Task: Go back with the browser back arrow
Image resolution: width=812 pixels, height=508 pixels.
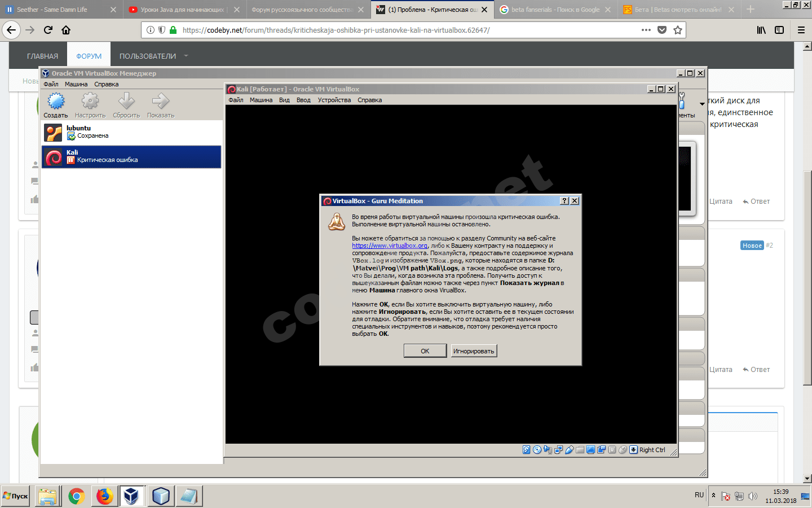Action: [x=11, y=30]
